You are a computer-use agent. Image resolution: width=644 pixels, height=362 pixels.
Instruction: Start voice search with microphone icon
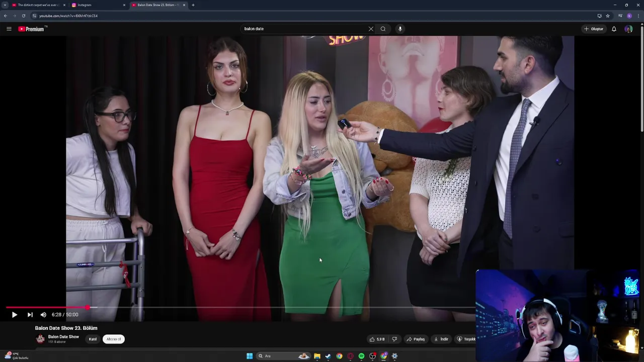(400, 29)
